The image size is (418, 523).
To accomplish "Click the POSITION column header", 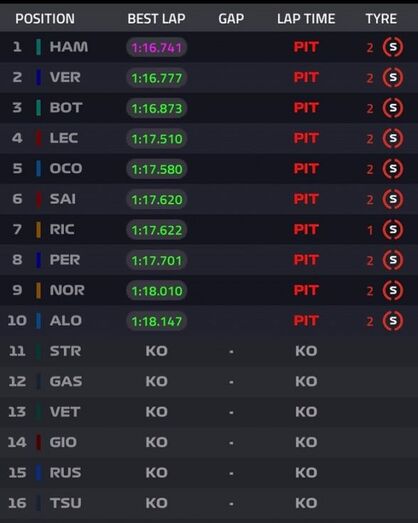I will pyautogui.click(x=45, y=19).
